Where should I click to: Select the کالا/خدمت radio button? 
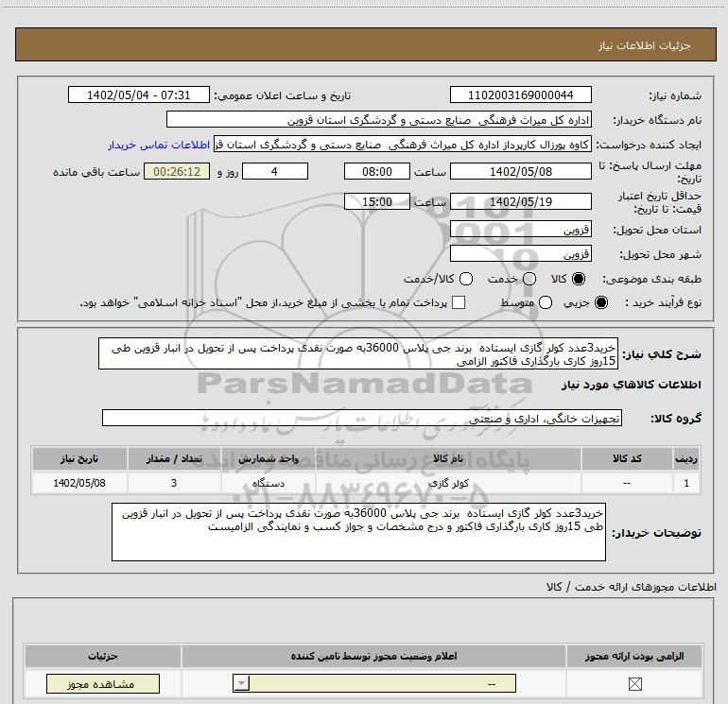466,279
